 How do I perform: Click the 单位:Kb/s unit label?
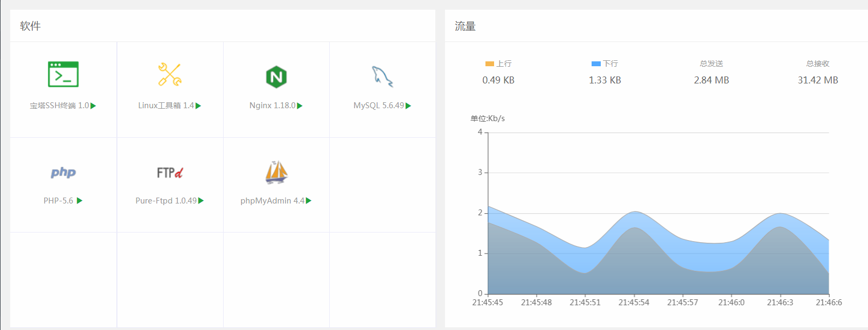[488, 118]
